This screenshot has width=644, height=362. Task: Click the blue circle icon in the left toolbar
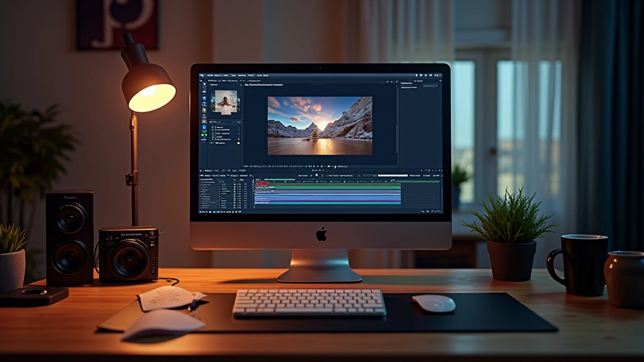point(204,127)
